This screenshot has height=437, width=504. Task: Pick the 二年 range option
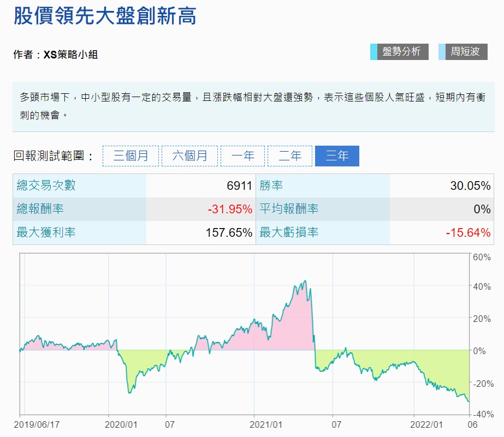289,156
